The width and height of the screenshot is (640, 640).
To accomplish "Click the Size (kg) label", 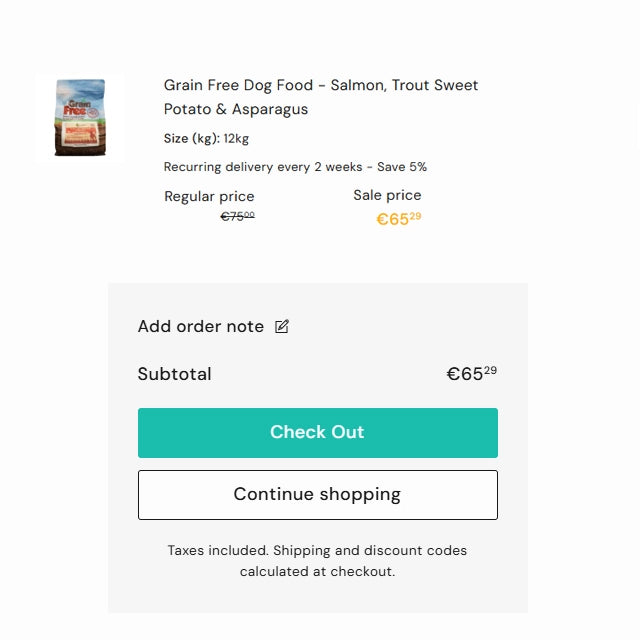I will (x=191, y=139).
